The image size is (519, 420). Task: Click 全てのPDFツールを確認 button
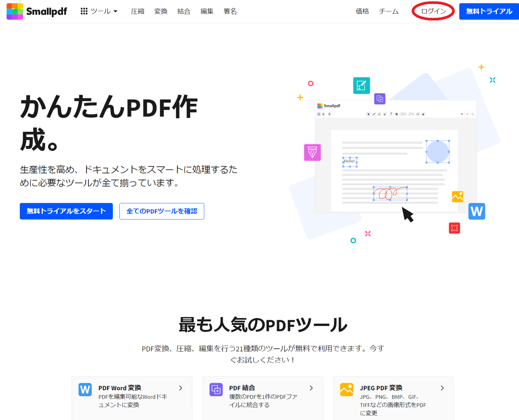[162, 211]
